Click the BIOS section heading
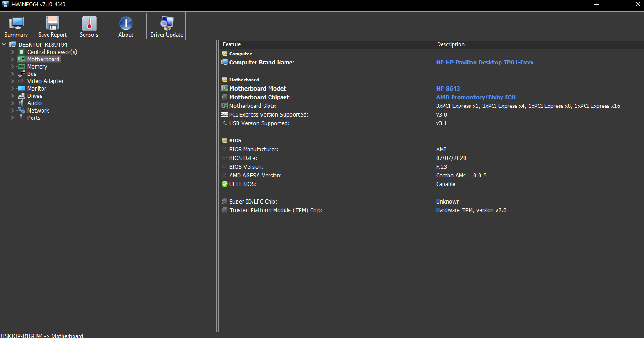The width and height of the screenshot is (644, 338). (x=235, y=140)
